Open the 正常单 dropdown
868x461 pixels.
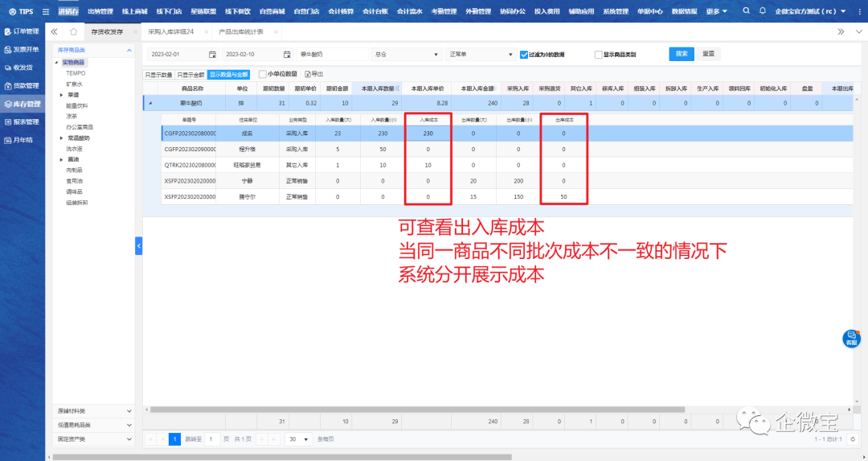click(x=480, y=54)
